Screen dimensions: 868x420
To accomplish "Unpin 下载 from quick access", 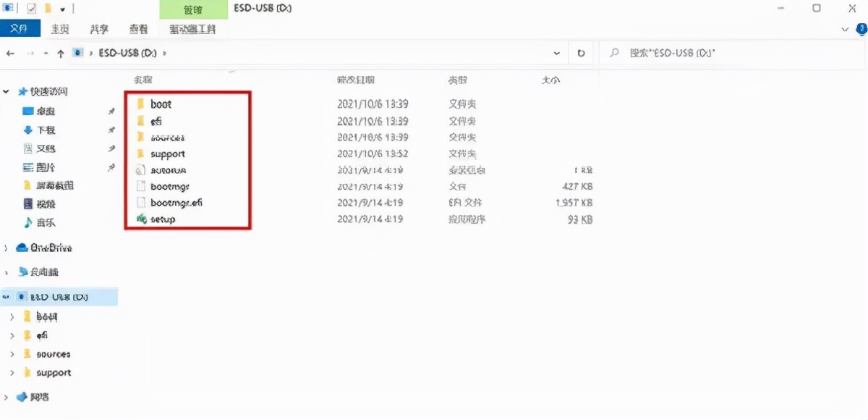I will 112,130.
